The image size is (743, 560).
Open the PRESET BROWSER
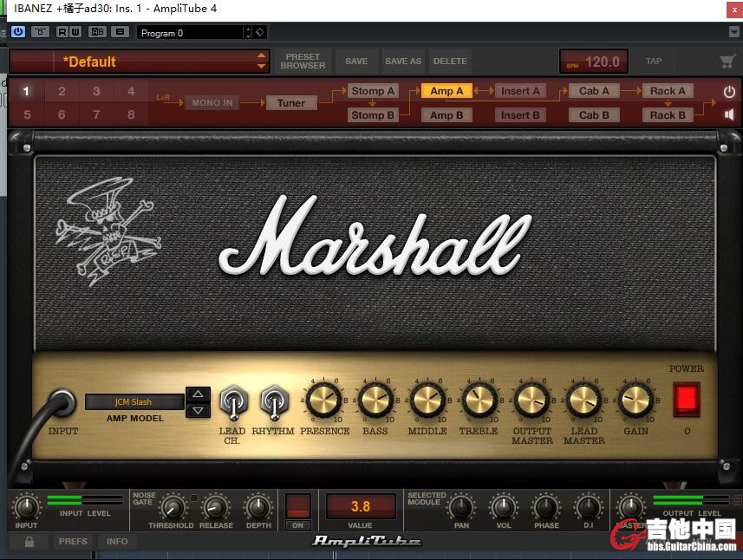[303, 62]
